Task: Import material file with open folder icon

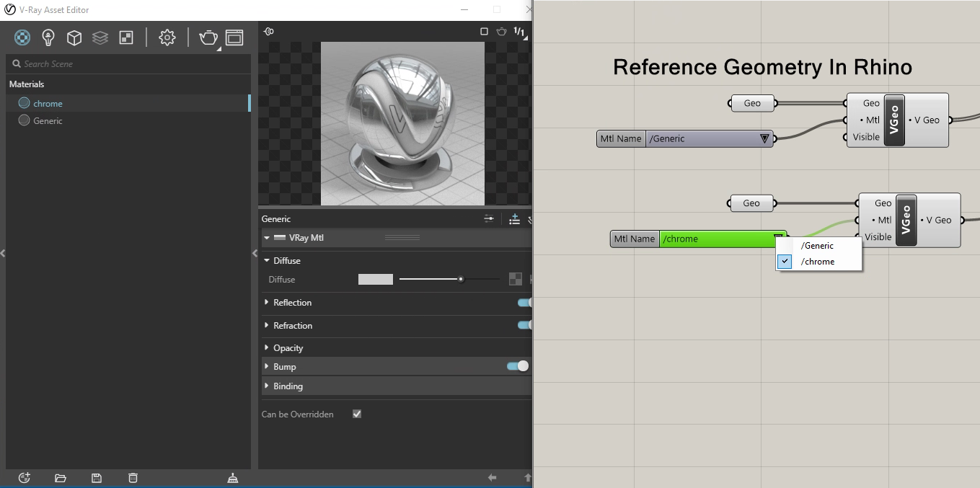Action: click(x=61, y=477)
